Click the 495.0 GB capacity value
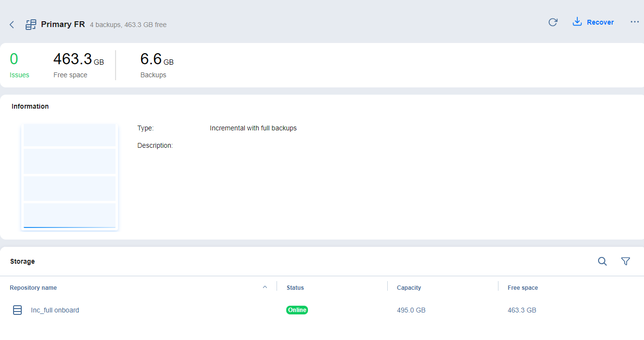644x340 pixels. tap(411, 310)
